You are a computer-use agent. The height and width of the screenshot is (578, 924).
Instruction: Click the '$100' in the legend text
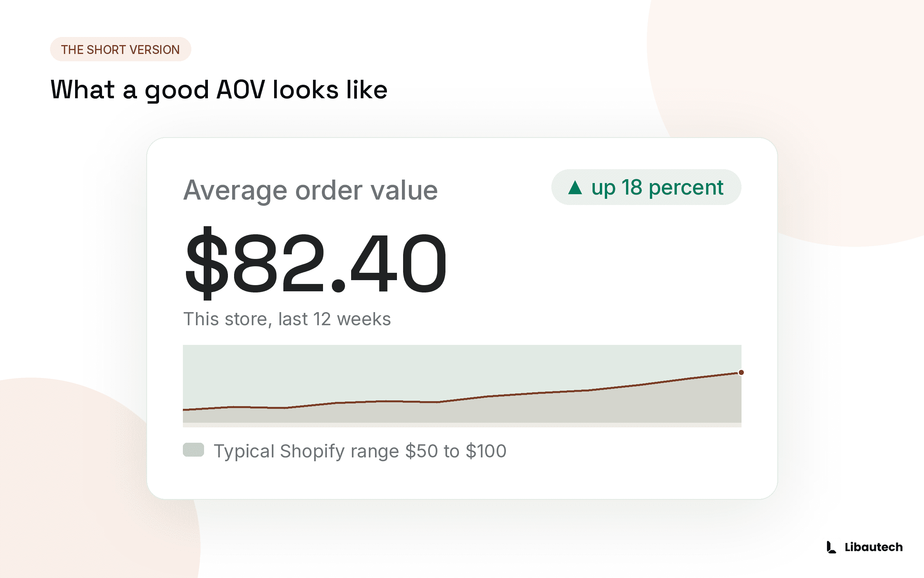[486, 451]
